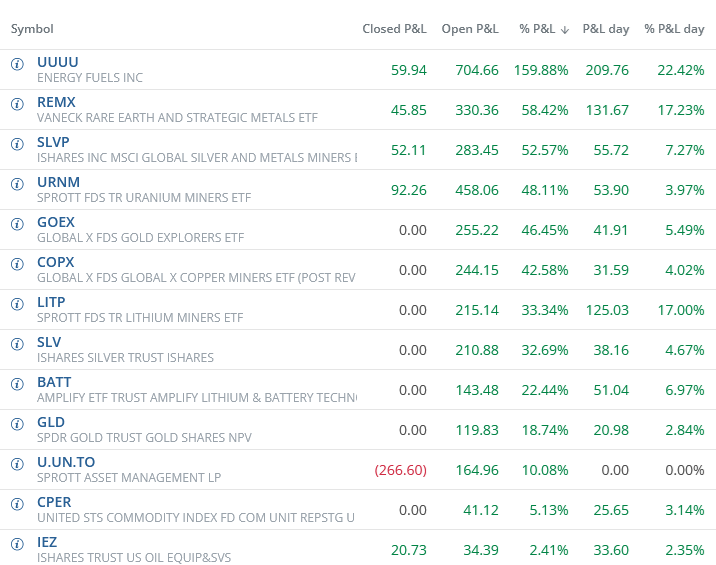Sort by Closed P&L column header
The image size is (716, 565).
395,29
